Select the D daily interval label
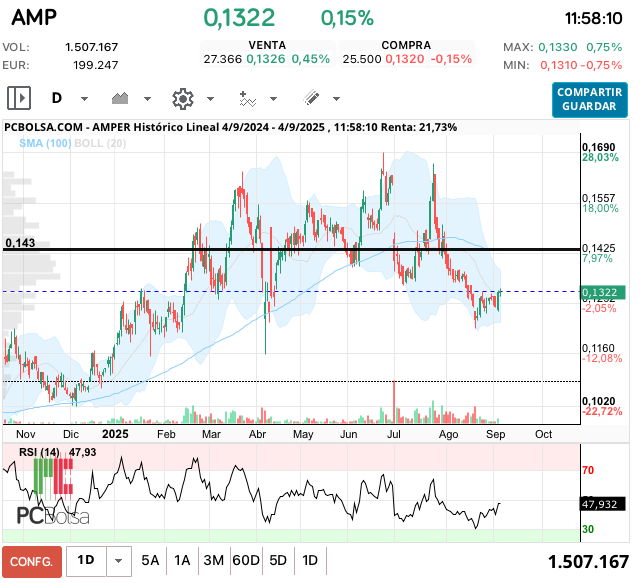This screenshot has height=583, width=643. coord(57,98)
